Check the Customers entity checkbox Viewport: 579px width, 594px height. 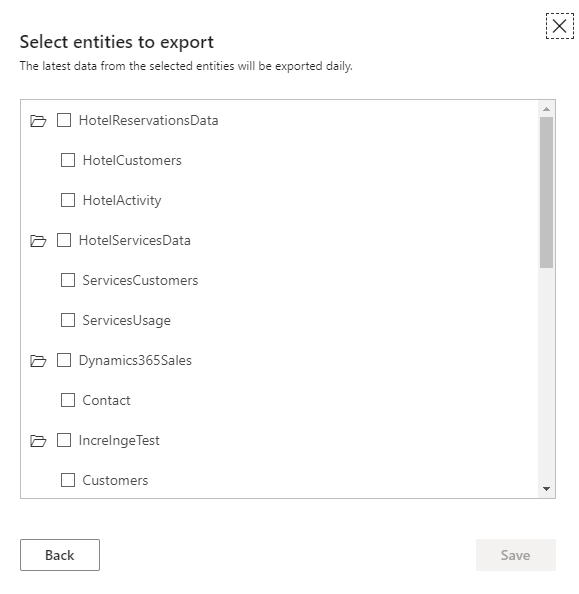[68, 480]
